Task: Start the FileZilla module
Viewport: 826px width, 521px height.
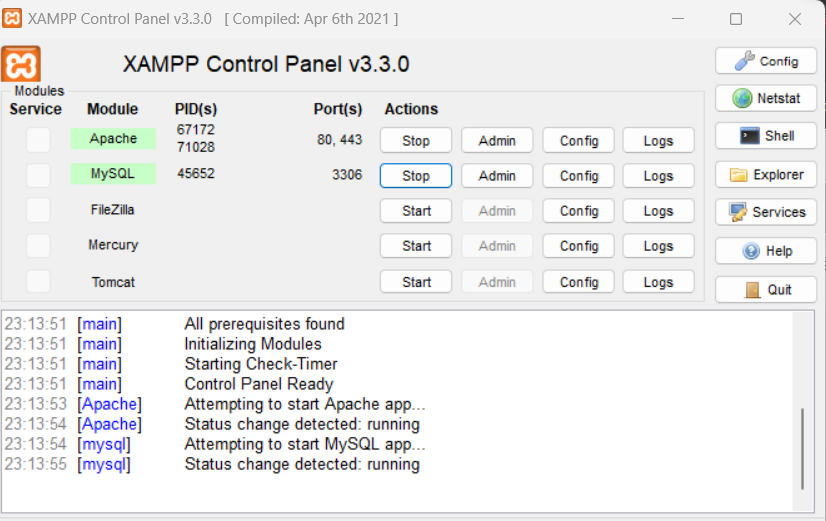Action: click(416, 211)
